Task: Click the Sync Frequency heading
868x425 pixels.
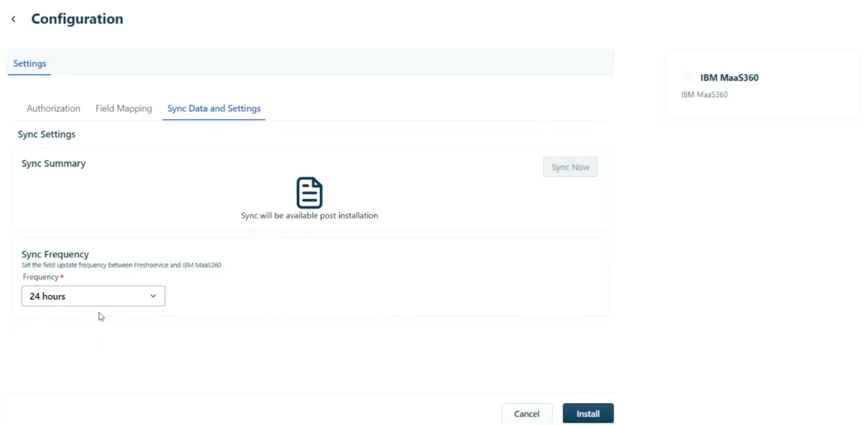Action: (55, 254)
